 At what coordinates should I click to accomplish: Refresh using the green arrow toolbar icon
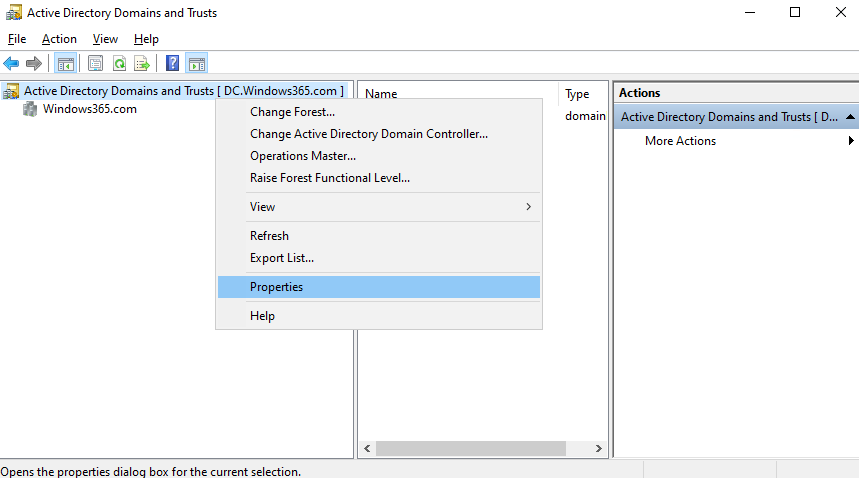tap(119, 64)
